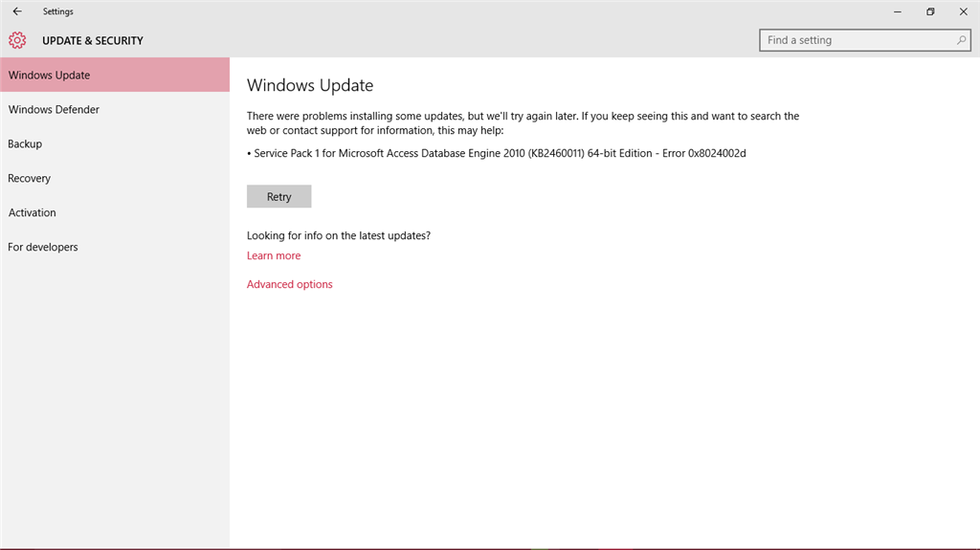Click the 'There were problems installing' paragraph
980x550 pixels.
523,123
